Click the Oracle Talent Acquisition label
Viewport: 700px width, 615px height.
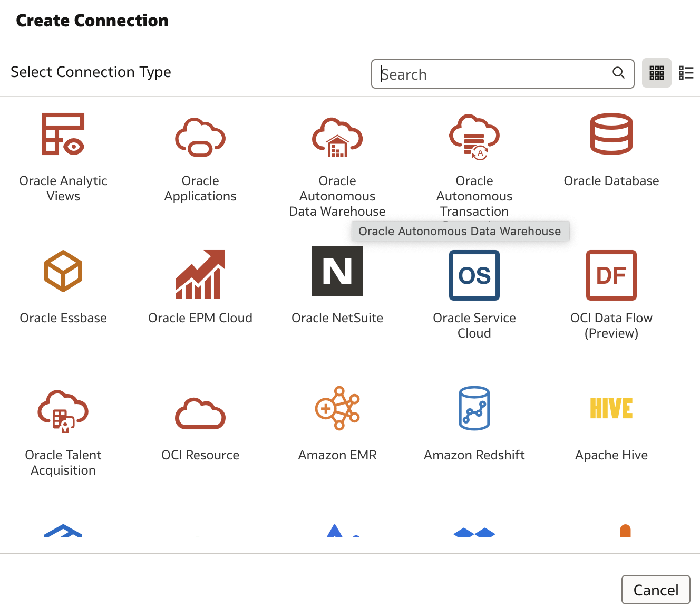pos(63,463)
